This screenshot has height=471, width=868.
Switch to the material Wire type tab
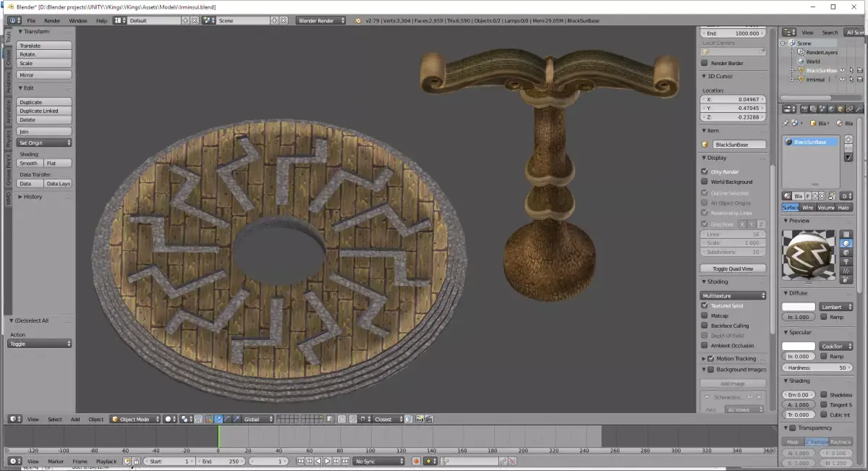click(808, 208)
